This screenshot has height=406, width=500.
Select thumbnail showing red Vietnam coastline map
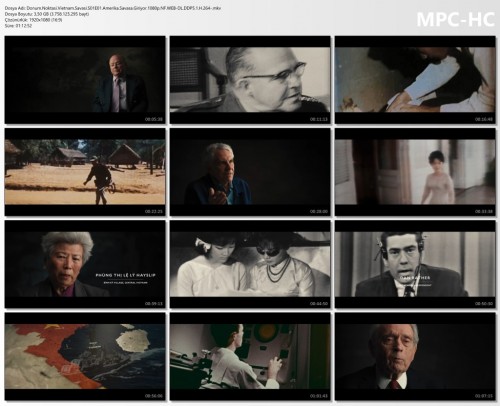85,356
